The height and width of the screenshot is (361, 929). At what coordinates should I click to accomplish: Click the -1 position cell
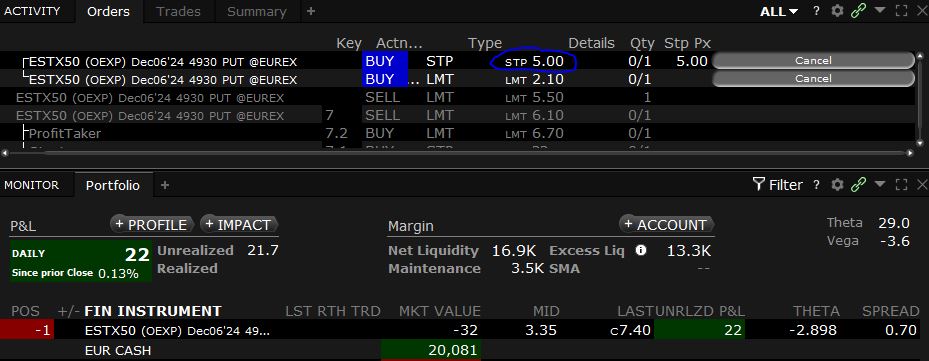pyautogui.click(x=27, y=330)
